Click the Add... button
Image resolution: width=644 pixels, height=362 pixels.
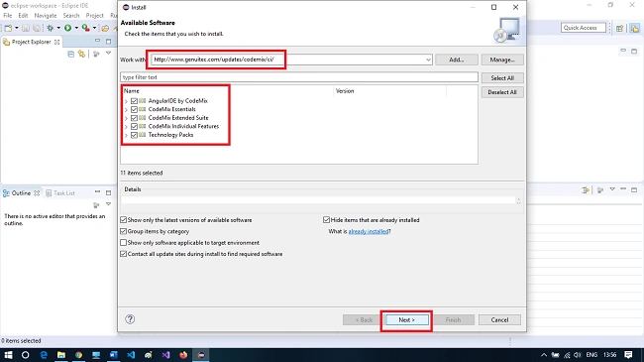coord(457,60)
